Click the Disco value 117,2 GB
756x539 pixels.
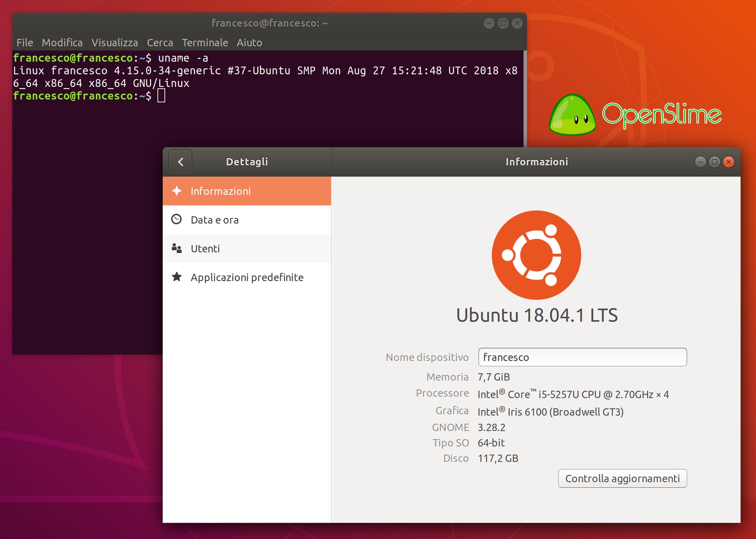(498, 458)
